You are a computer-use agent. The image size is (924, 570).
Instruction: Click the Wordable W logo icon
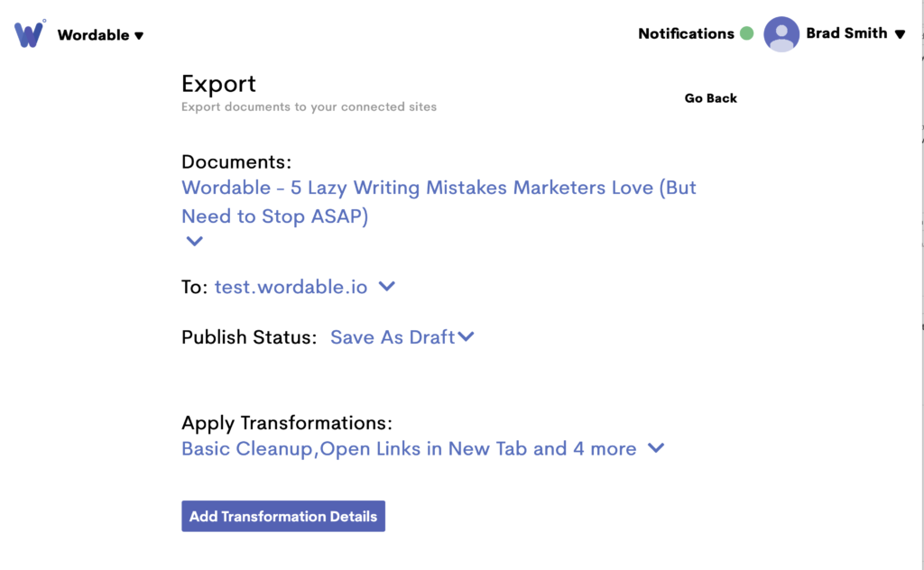pyautogui.click(x=27, y=33)
